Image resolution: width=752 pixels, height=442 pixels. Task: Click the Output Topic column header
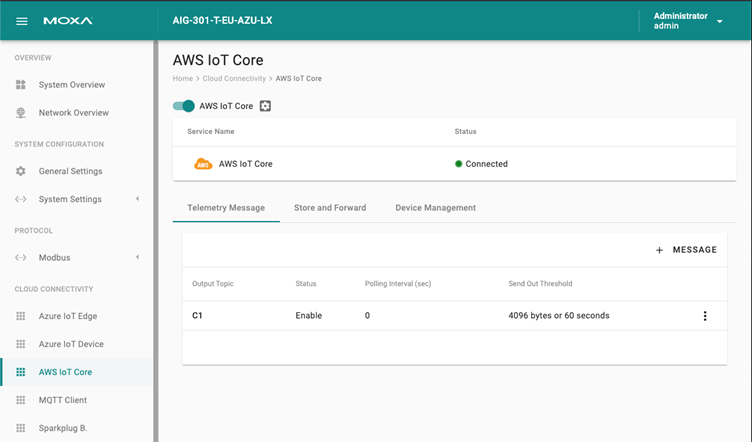(x=212, y=283)
